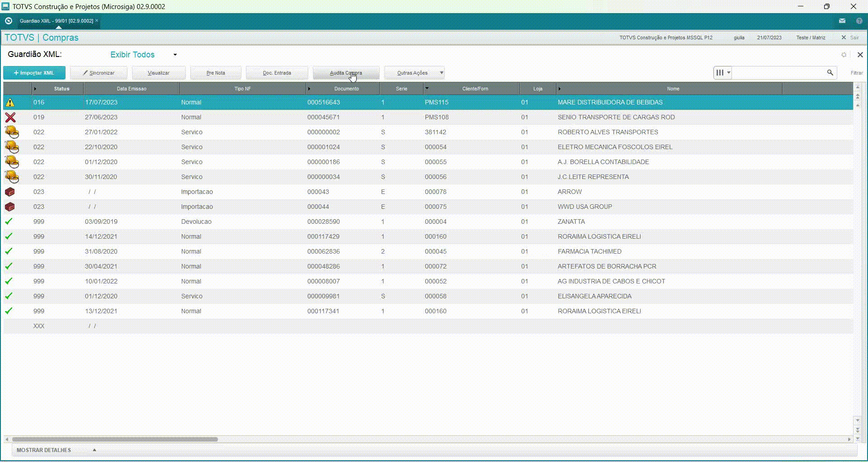The height and width of the screenshot is (462, 868).
Task: Click the hard-hat icon on J.C LEITE REPRESENTA row
Action: 11,177
